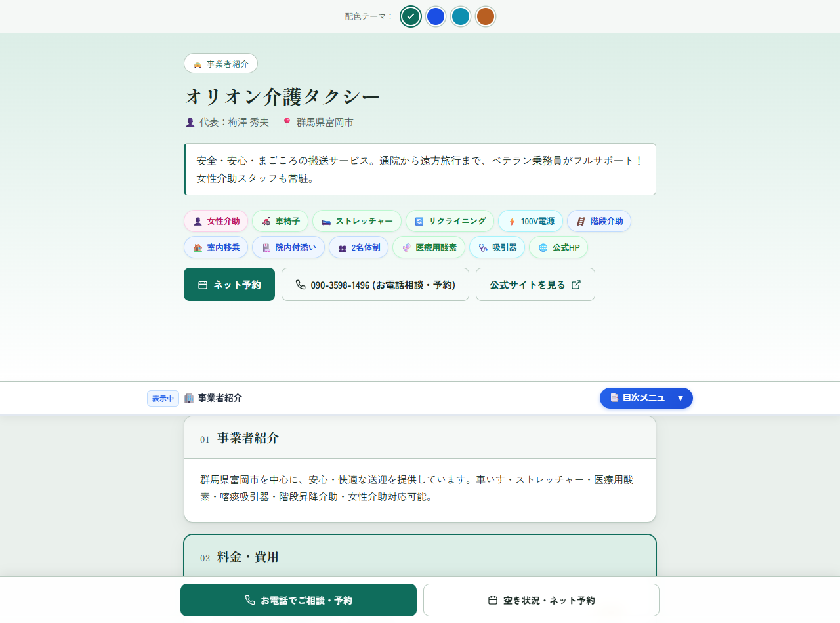840x623 pixels.
Task: Click the 事業者紹介 pill badge at top
Action: 220,64
